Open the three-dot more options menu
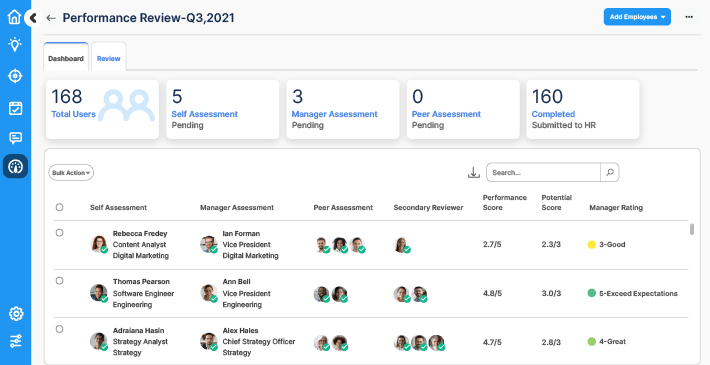Viewport: 710px width, 365px height. (689, 17)
